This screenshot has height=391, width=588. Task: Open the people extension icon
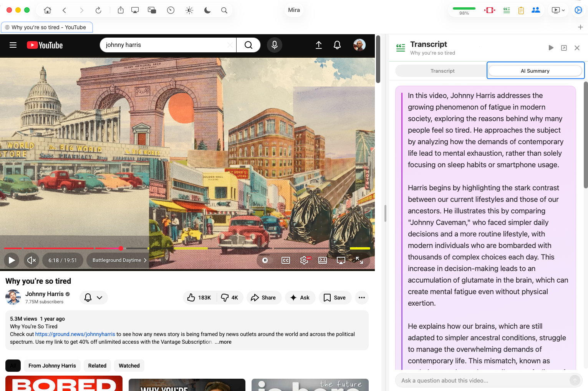click(x=536, y=10)
